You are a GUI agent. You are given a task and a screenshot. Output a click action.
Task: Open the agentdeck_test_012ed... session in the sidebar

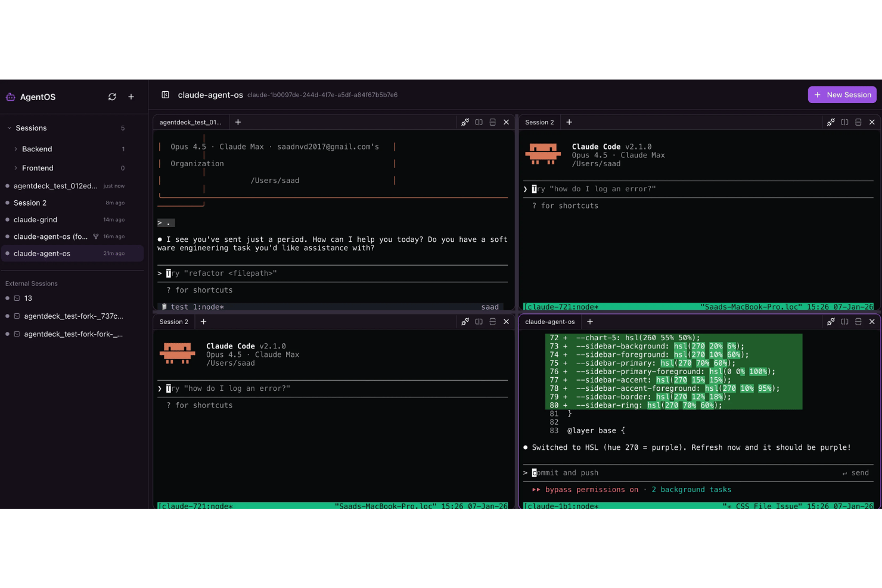click(72, 186)
